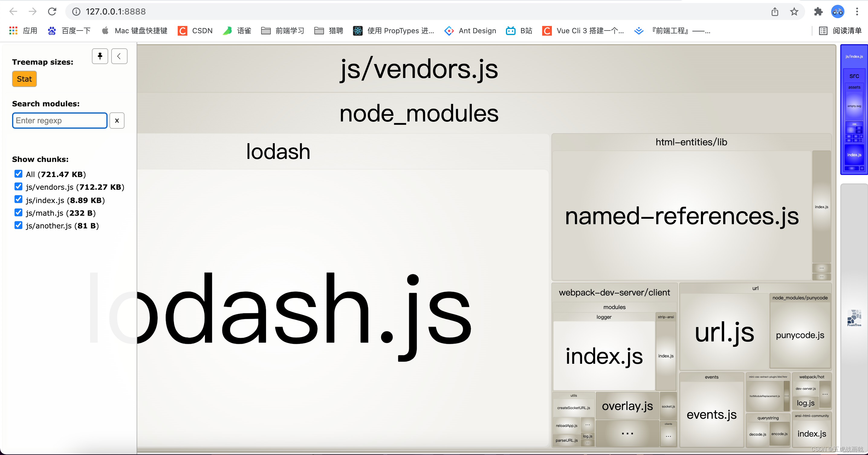Select the named-references.js treemap block

[x=681, y=215]
